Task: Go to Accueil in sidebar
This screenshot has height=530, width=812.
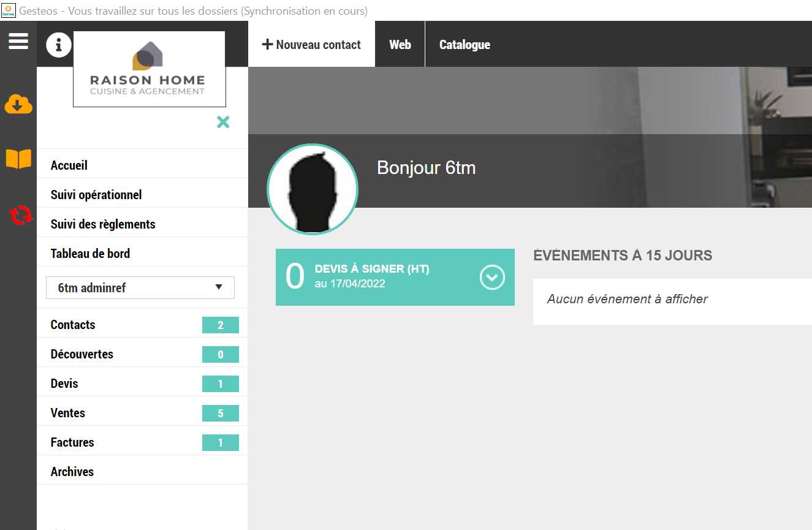Action: coord(69,165)
